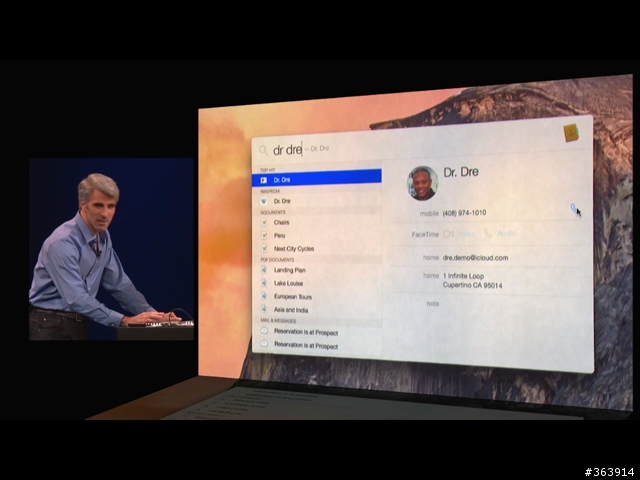Open the Asia and India PDF result
The width and height of the screenshot is (640, 480).
[317, 310]
